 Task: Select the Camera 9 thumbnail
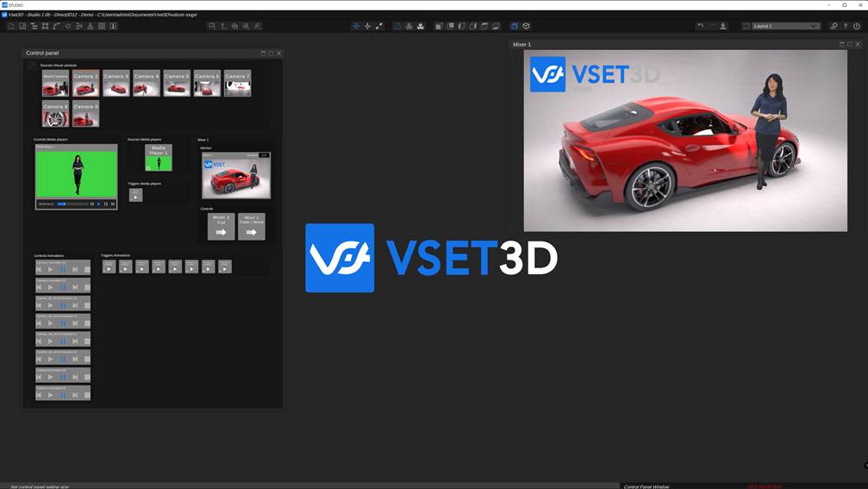click(86, 114)
